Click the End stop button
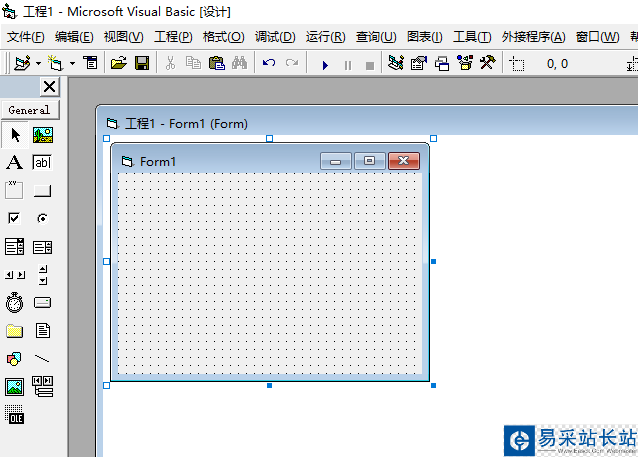This screenshot has height=457, width=638. click(370, 66)
